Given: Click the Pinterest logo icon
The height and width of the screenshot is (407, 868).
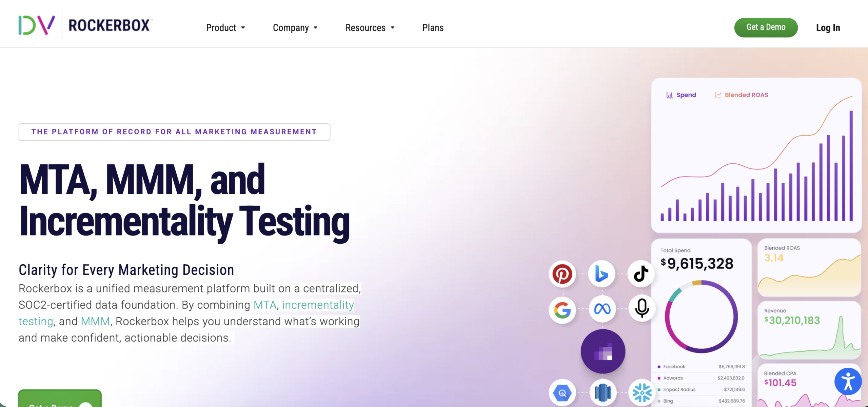Looking at the screenshot, I should coord(562,274).
